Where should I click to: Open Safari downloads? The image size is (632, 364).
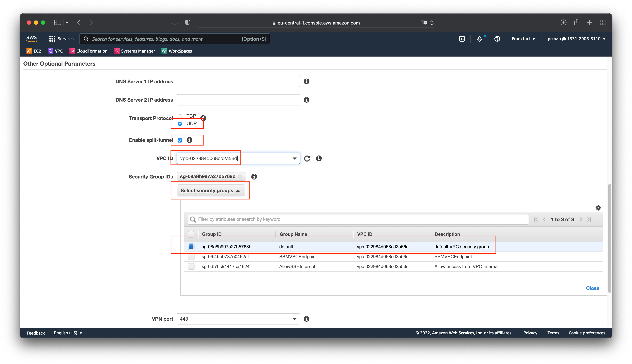pos(563,23)
